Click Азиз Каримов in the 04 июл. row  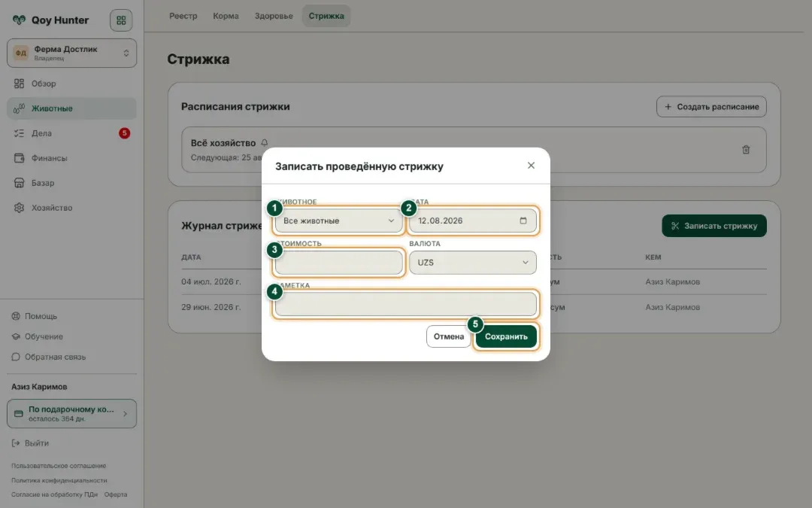pyautogui.click(x=672, y=282)
